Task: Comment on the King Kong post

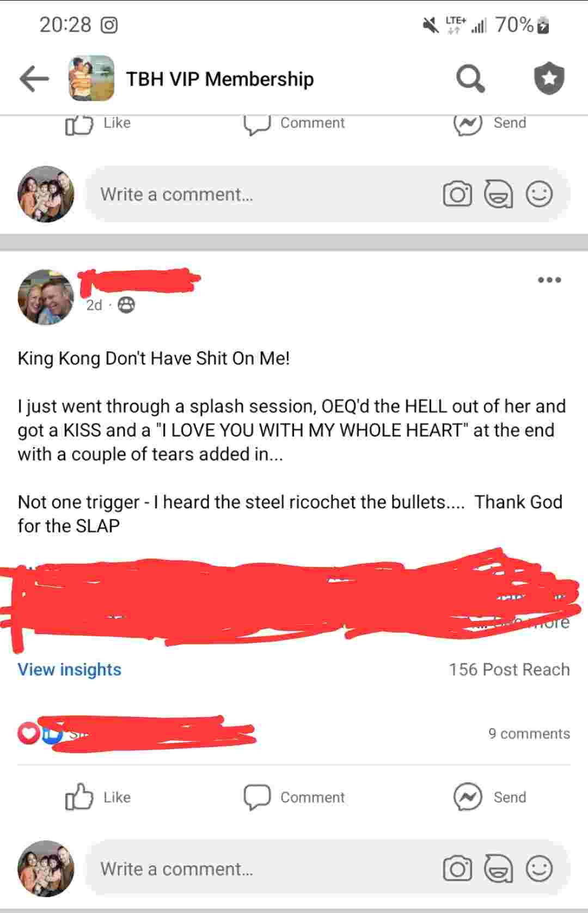Action: pyautogui.click(x=294, y=797)
